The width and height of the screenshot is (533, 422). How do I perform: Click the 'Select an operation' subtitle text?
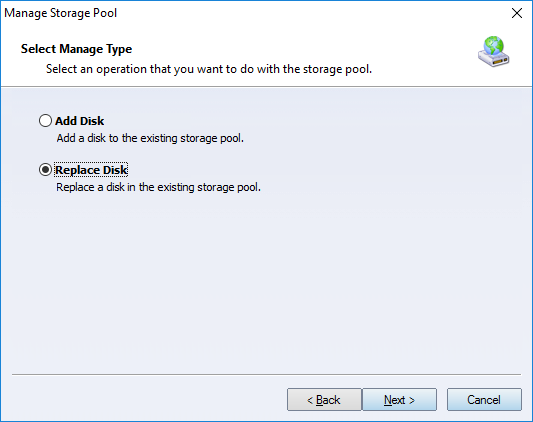(x=209, y=69)
